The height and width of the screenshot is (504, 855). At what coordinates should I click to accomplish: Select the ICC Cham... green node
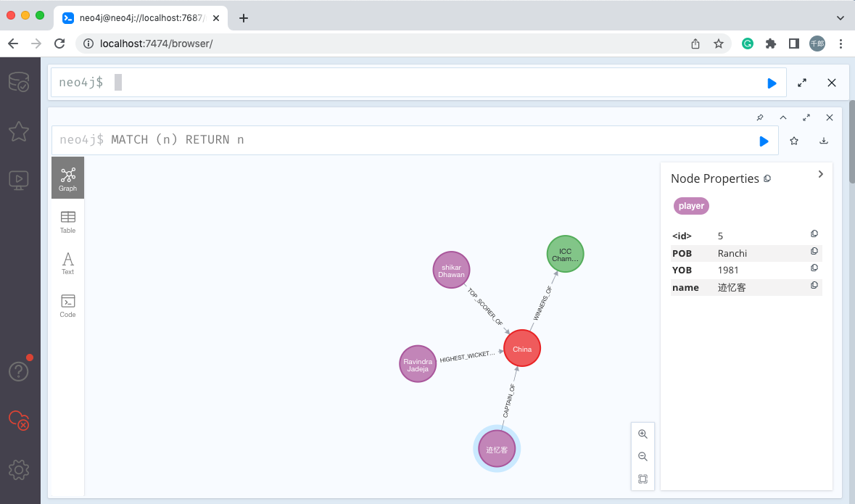point(565,255)
